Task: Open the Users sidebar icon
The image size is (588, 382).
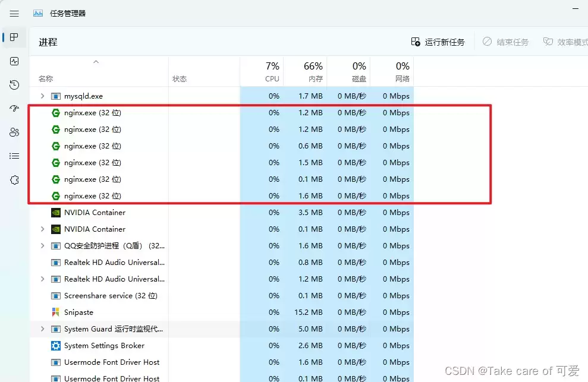Action: click(14, 132)
